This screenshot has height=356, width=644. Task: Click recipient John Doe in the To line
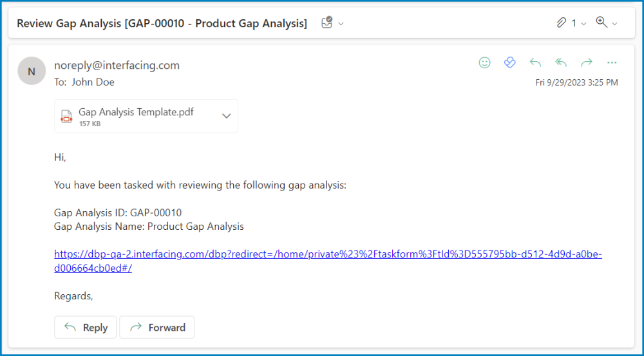pyautogui.click(x=93, y=82)
